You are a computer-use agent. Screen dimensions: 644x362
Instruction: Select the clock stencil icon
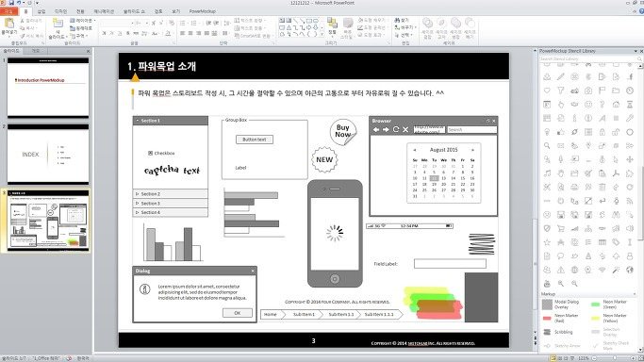pos(630,90)
